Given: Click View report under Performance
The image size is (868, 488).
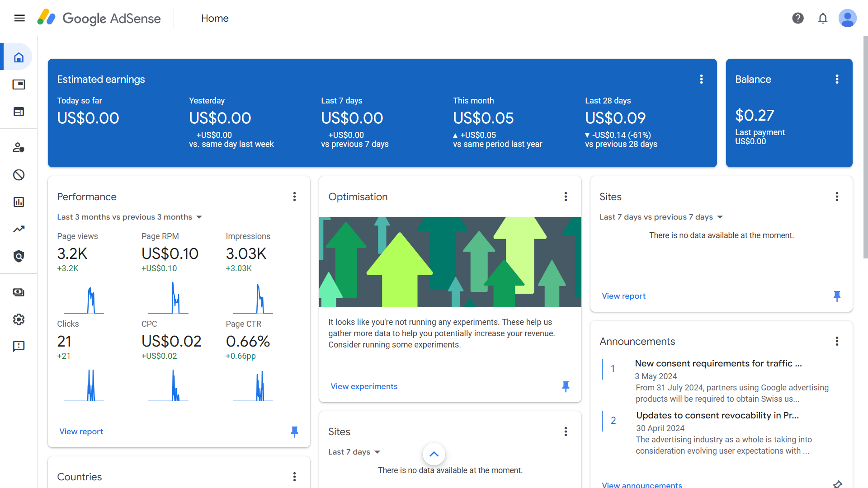Looking at the screenshot, I should (81, 432).
